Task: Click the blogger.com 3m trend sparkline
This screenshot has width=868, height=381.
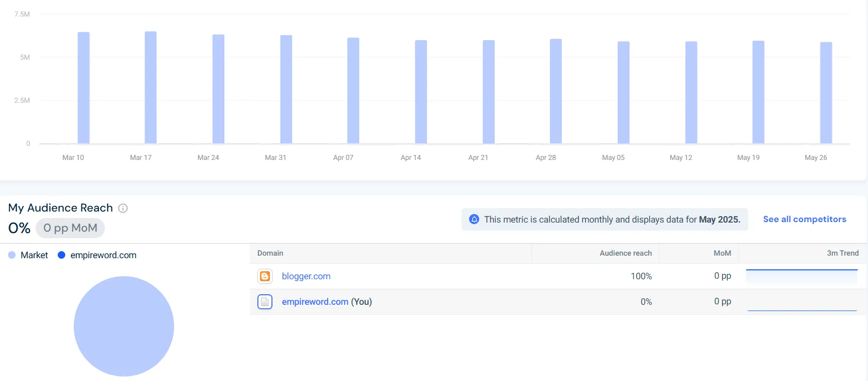Action: pyautogui.click(x=801, y=276)
